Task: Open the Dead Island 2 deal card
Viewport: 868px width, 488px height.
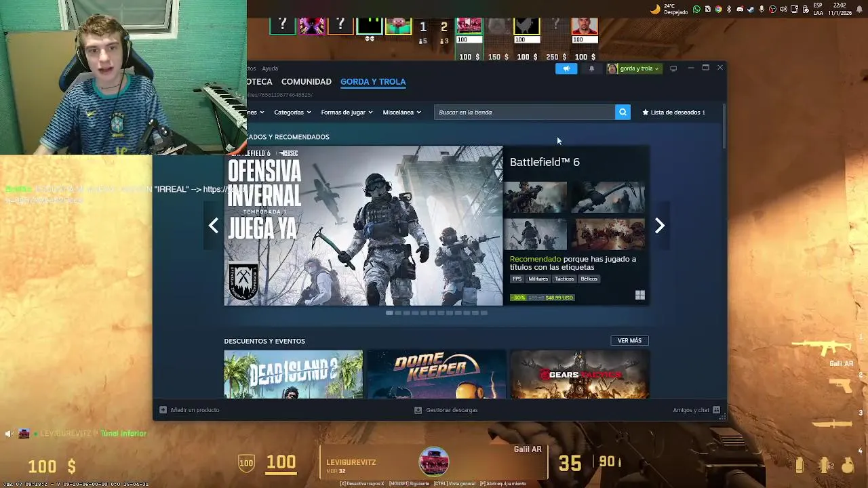Action: coord(294,374)
